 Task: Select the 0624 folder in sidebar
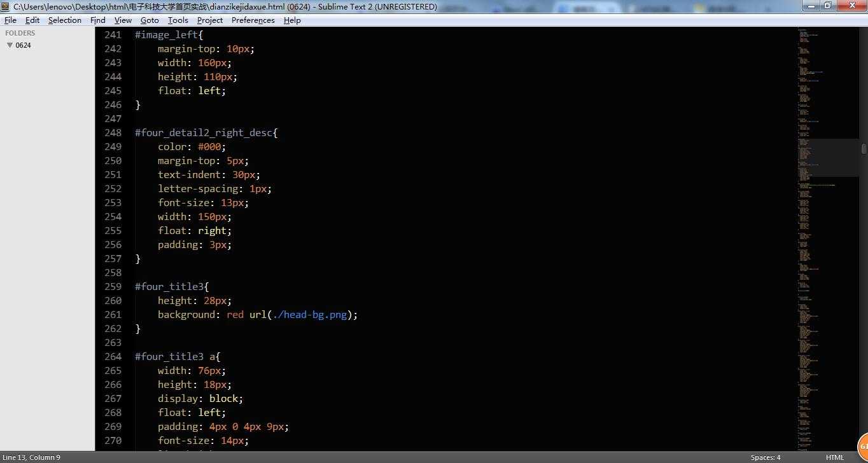pyautogui.click(x=24, y=45)
